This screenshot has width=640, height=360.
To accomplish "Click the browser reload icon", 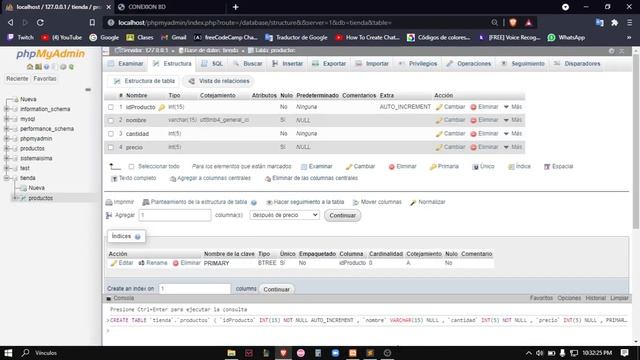I will click(40, 22).
